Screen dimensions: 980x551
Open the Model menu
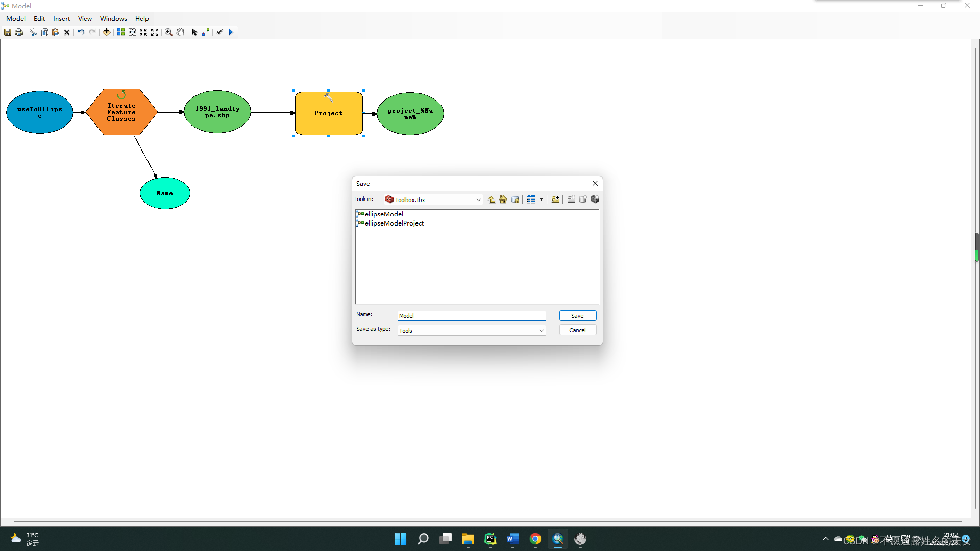[x=15, y=18]
